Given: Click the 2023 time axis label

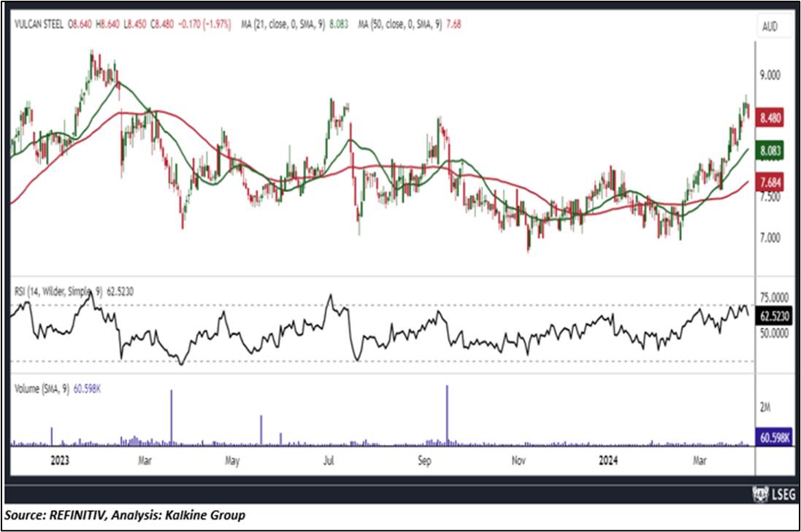Looking at the screenshot, I should click(x=60, y=460).
